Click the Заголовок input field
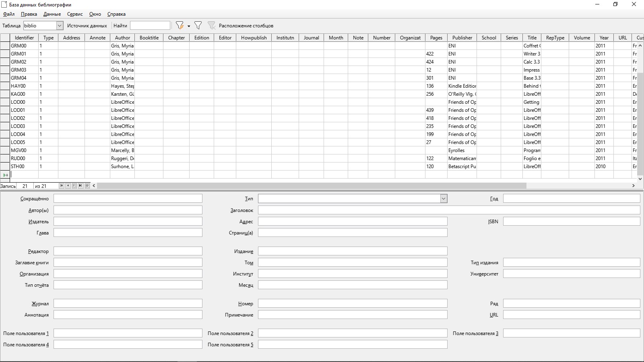The height and width of the screenshot is (362, 644). [x=449, y=210]
